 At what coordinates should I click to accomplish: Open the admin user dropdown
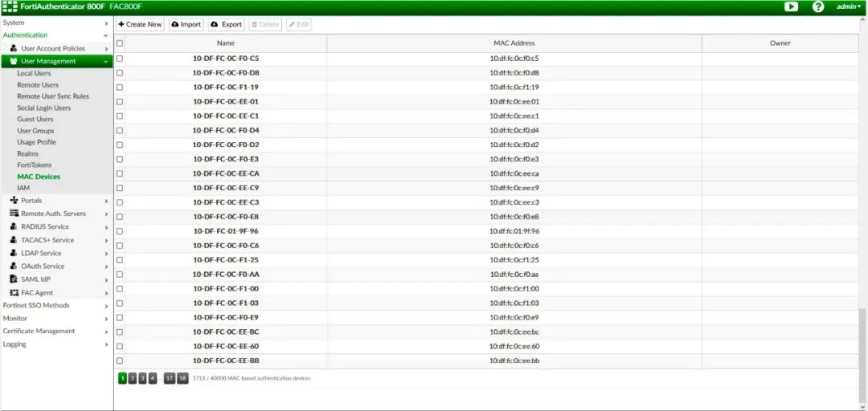[x=849, y=6]
